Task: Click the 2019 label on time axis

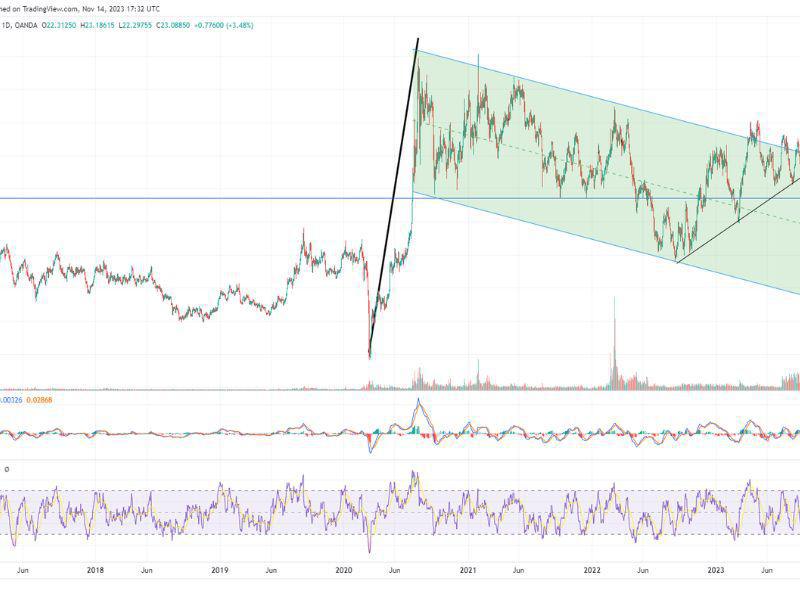Action: 219,570
